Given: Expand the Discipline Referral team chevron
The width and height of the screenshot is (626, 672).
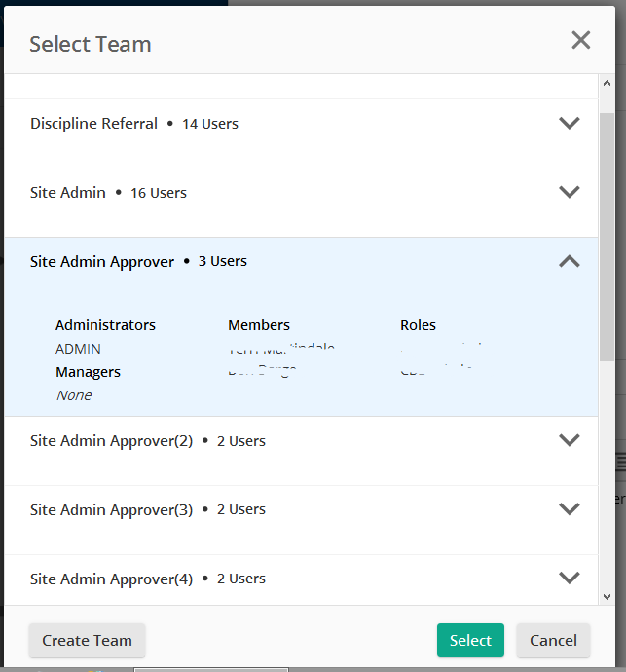Looking at the screenshot, I should [570, 124].
